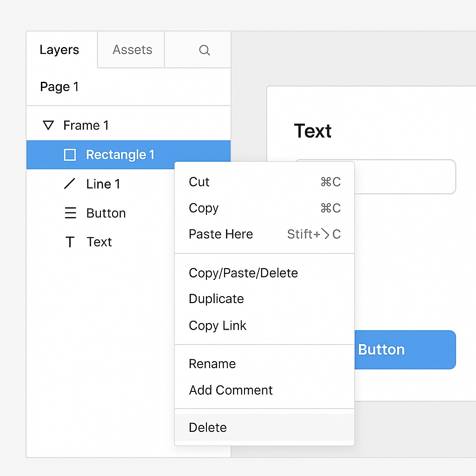Image resolution: width=476 pixels, height=476 pixels.
Task: Choose Copy Link from the menu
Action: tap(217, 325)
